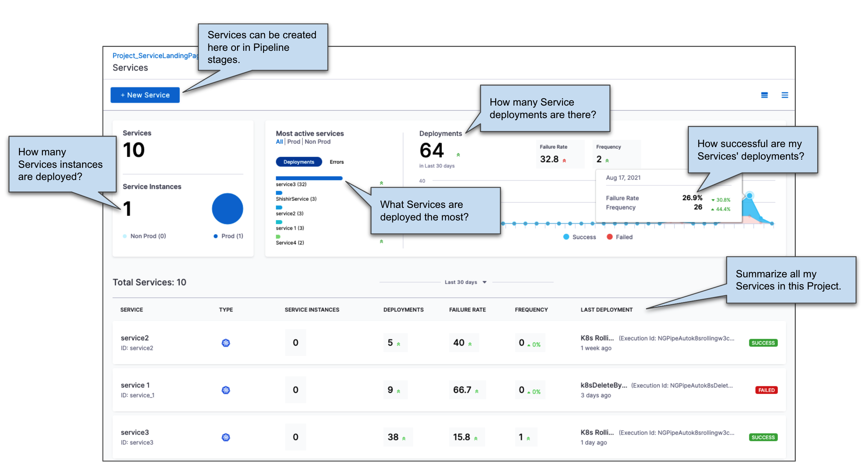The height and width of the screenshot is (472, 868).
Task: Filter most active services by Prod
Action: click(294, 142)
